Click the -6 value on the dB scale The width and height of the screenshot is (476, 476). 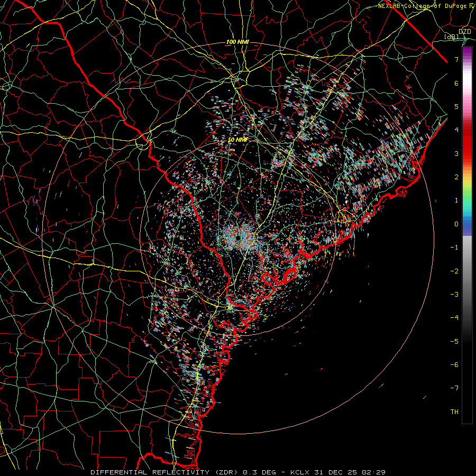(x=454, y=365)
